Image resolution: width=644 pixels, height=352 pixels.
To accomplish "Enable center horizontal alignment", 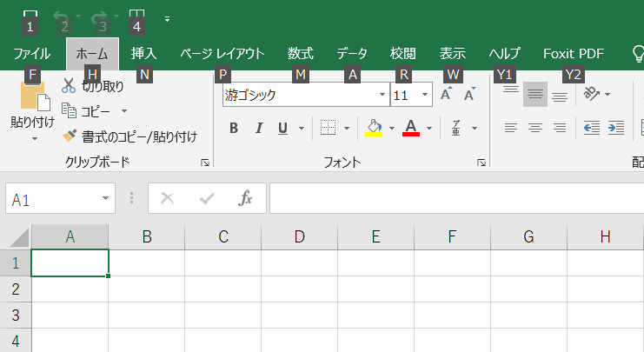I will click(x=535, y=128).
